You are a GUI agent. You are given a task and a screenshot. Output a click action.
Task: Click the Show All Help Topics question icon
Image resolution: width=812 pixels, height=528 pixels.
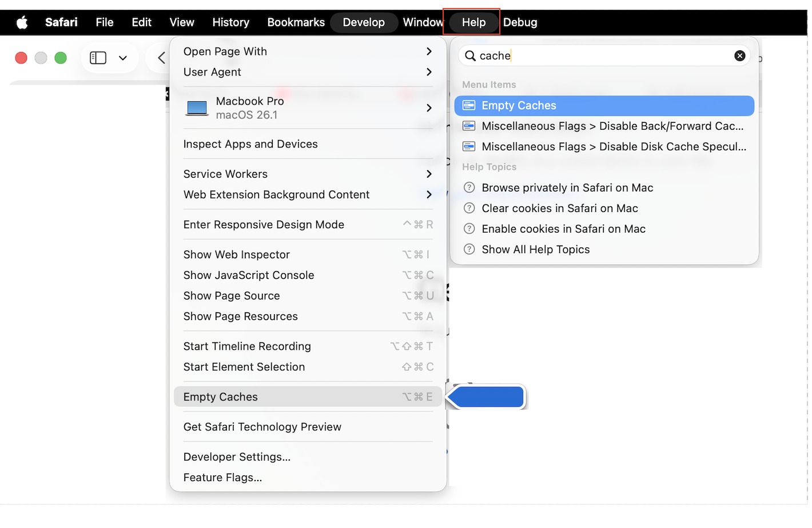[x=469, y=249]
